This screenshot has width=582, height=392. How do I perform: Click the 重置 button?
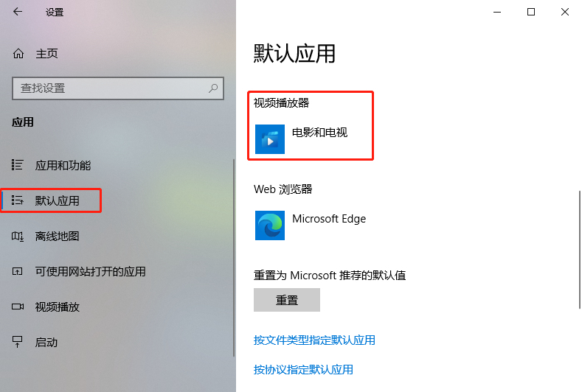(286, 300)
